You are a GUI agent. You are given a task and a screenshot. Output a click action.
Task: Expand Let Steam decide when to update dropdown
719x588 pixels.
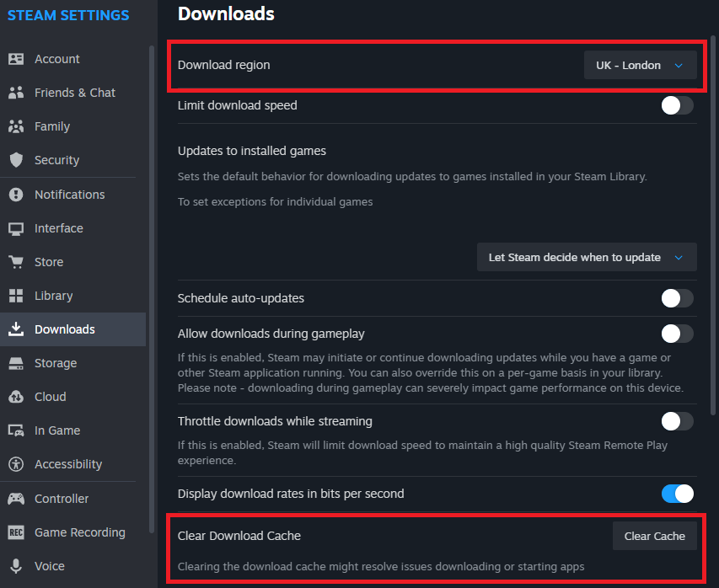[587, 257]
